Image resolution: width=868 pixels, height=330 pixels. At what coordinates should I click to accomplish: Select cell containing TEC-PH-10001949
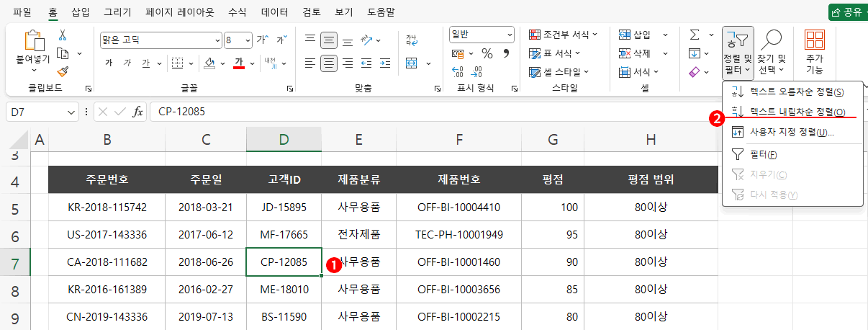(x=458, y=234)
